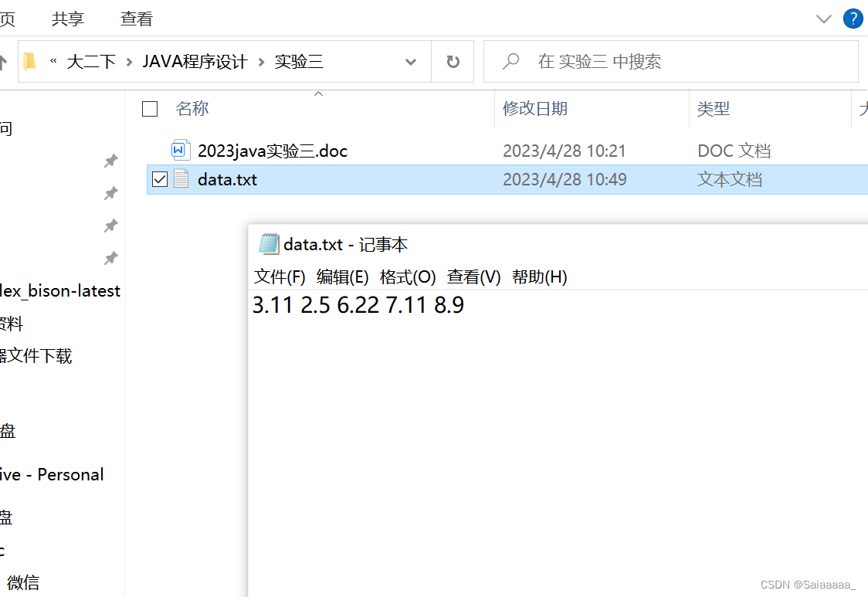Screen dimensions: 868x597
Task: Sort files by the 修改日期 column header
Action: pyautogui.click(x=534, y=109)
